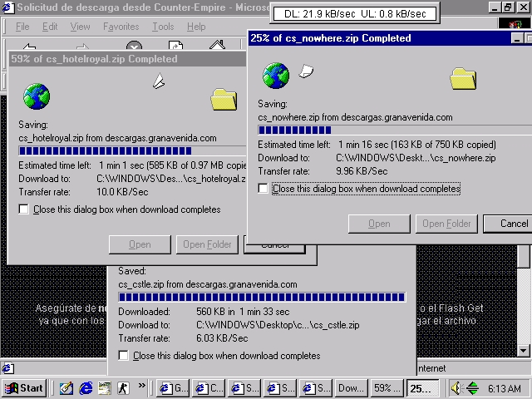Click the browser scrollbar down arrow
This screenshot has width=532, height=399.
(524, 350)
